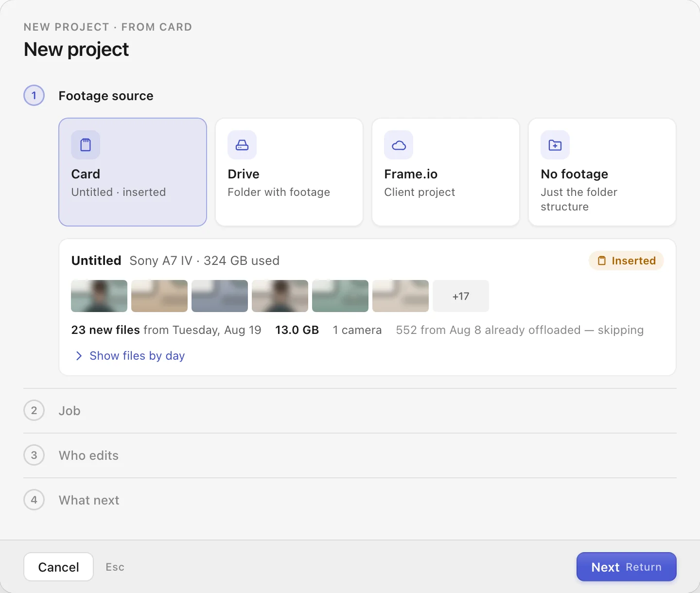
Task: Open the fifth green footage thumbnail
Action: tap(340, 296)
